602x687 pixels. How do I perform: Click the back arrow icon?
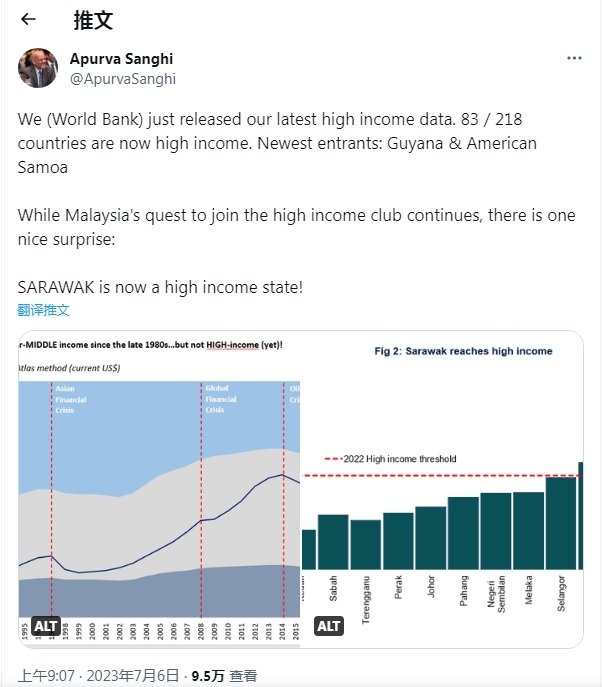(x=27, y=19)
